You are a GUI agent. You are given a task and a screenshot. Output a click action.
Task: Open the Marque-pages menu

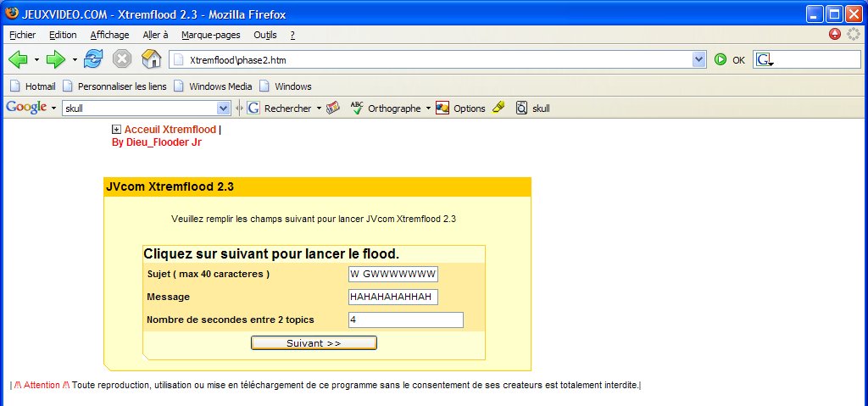click(x=210, y=35)
